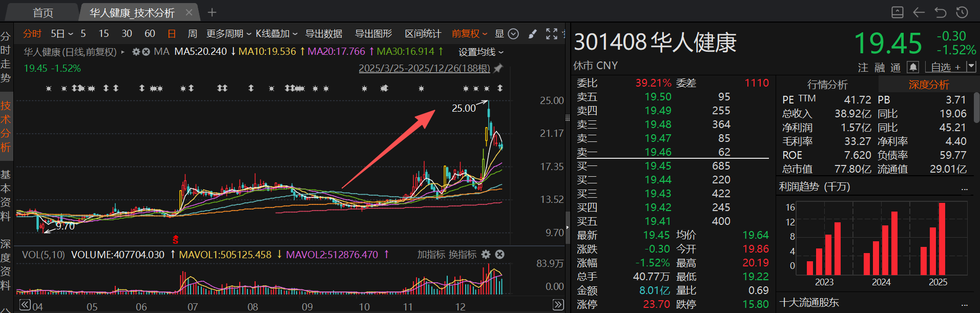Remove the VOL indicator panel
The height and width of the screenshot is (313, 980).
(x=500, y=255)
